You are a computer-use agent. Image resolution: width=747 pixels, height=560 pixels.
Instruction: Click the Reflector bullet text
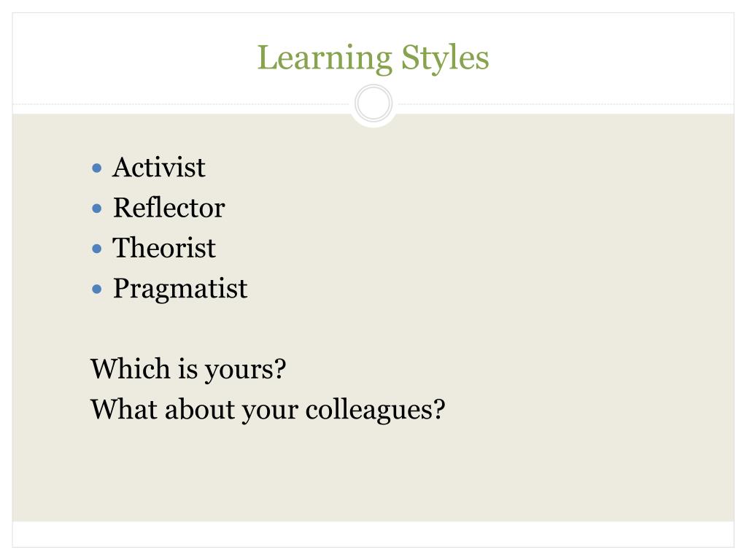point(169,208)
